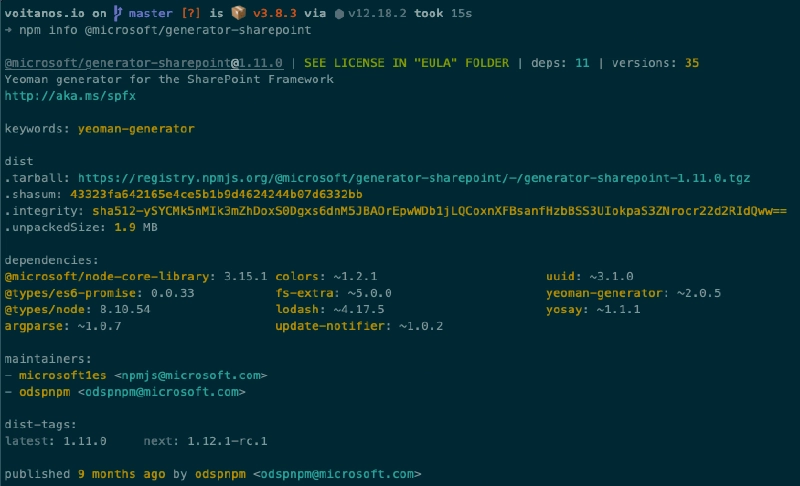Viewport: 800px width, 486px height.
Task: Click the git branch icon before master
Action: click(117, 13)
